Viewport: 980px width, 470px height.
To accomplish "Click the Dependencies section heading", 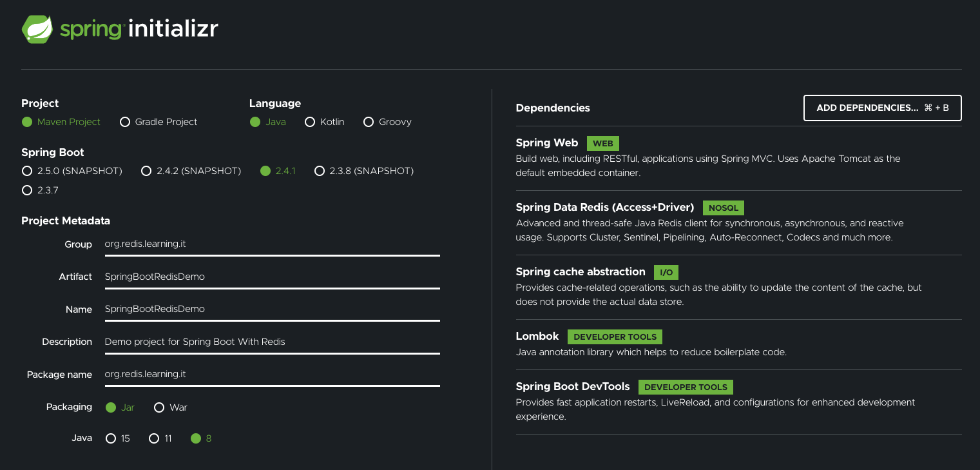I will coord(553,108).
